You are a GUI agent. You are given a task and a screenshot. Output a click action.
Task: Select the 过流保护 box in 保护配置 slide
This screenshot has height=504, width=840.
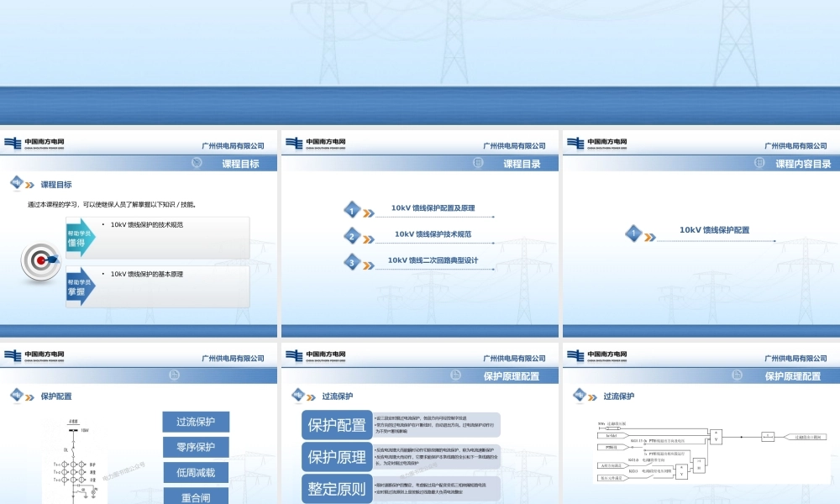pyautogui.click(x=196, y=422)
